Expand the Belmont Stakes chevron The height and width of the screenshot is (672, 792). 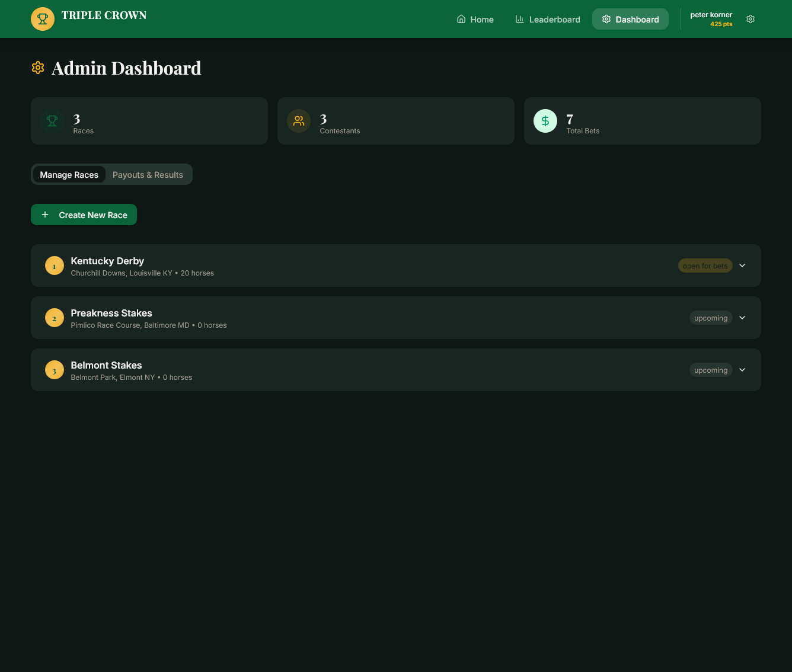coord(742,370)
